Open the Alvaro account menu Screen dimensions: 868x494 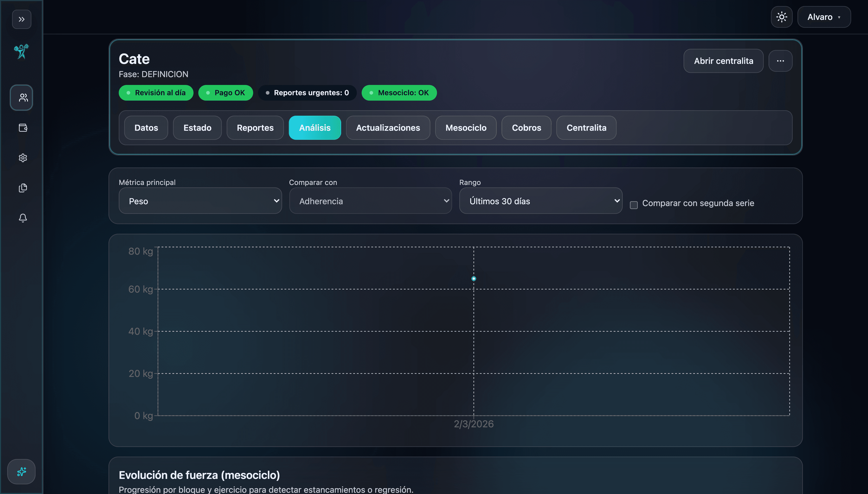[824, 17]
